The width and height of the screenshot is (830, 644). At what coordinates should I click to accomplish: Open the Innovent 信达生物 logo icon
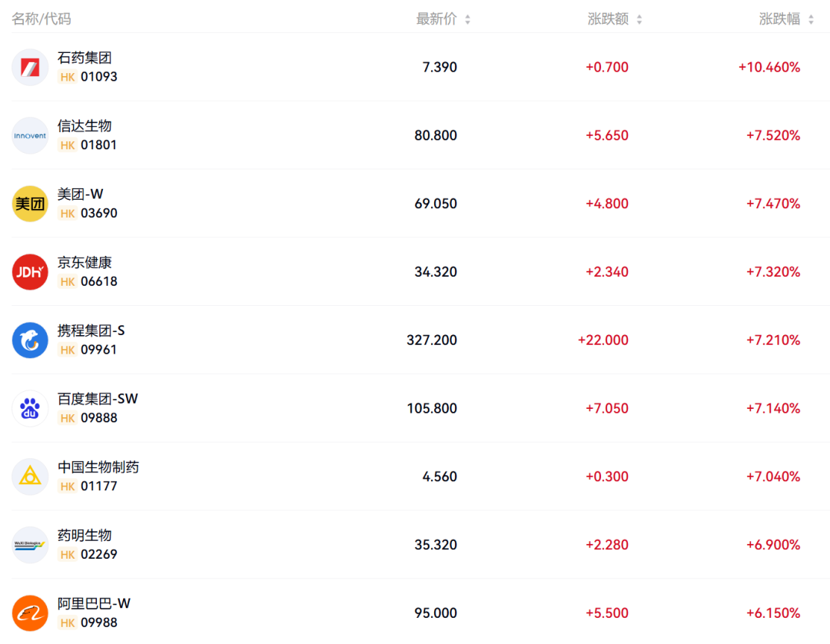tap(30, 135)
